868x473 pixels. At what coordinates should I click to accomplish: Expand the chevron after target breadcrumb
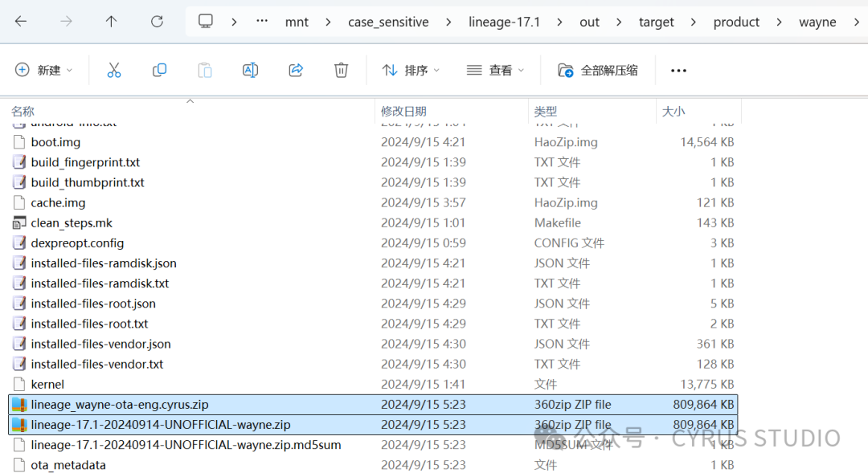pos(694,22)
